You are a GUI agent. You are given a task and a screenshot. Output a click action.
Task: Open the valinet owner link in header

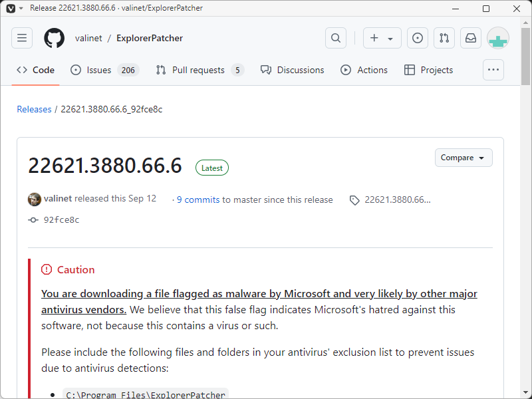(88, 38)
